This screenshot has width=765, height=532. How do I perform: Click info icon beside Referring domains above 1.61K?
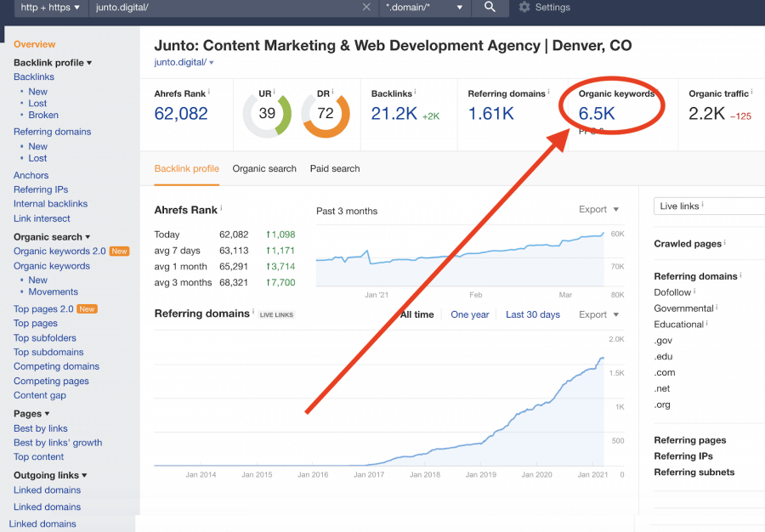548,91
